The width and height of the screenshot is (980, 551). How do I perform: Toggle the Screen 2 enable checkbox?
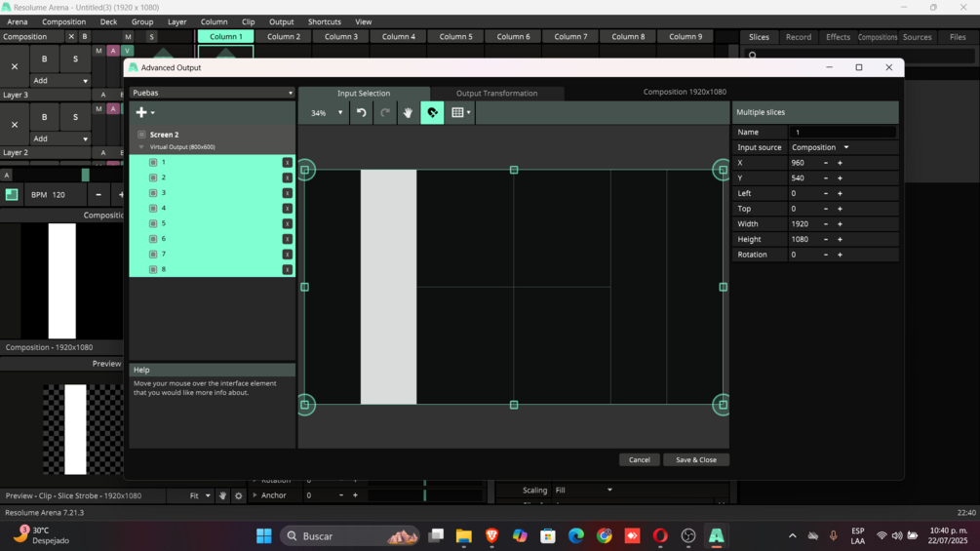coord(141,135)
